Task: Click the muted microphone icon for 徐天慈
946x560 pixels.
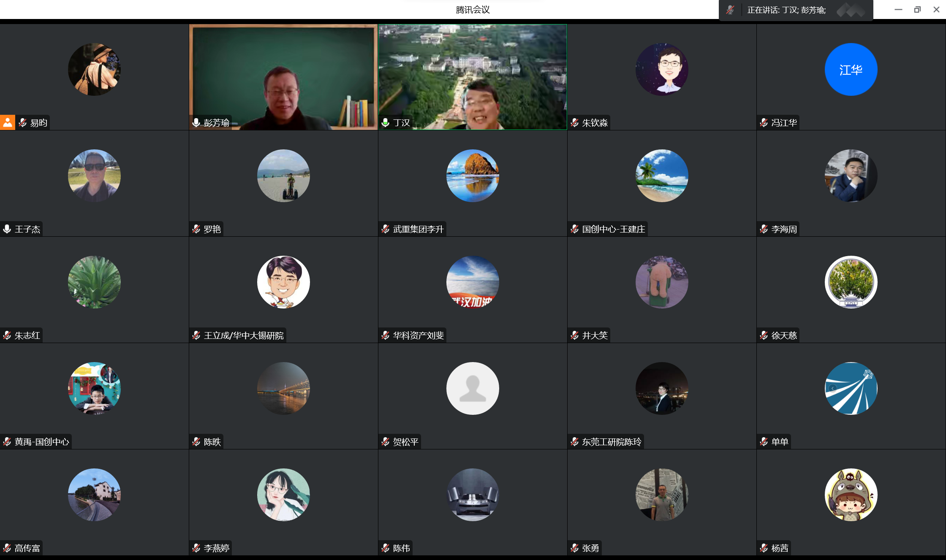Action: pos(764,335)
